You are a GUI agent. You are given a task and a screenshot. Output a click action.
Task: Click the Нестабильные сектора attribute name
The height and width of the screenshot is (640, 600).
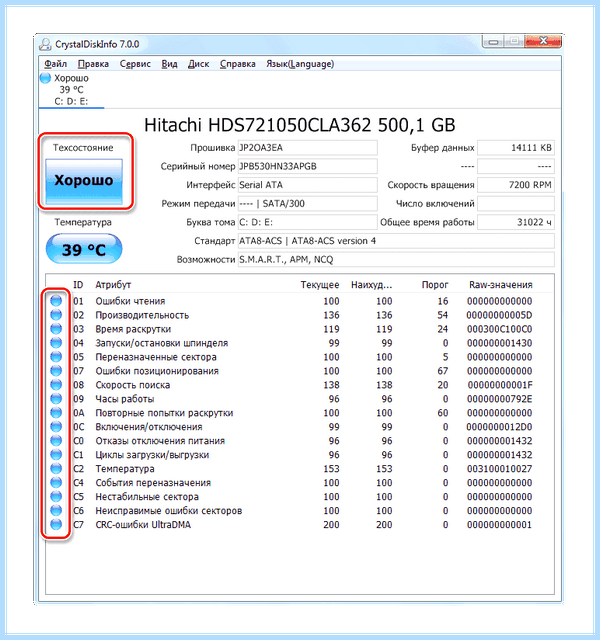[147, 497]
